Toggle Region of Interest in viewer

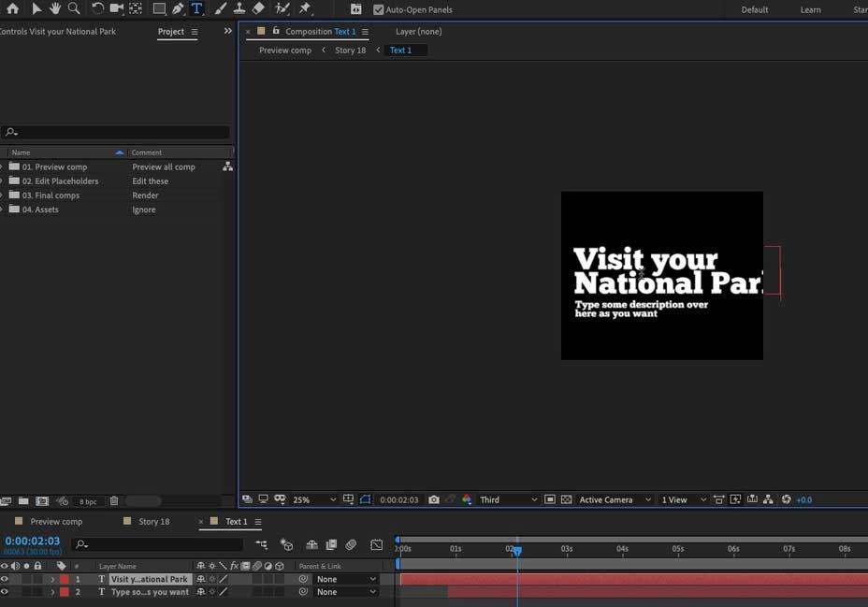click(550, 499)
